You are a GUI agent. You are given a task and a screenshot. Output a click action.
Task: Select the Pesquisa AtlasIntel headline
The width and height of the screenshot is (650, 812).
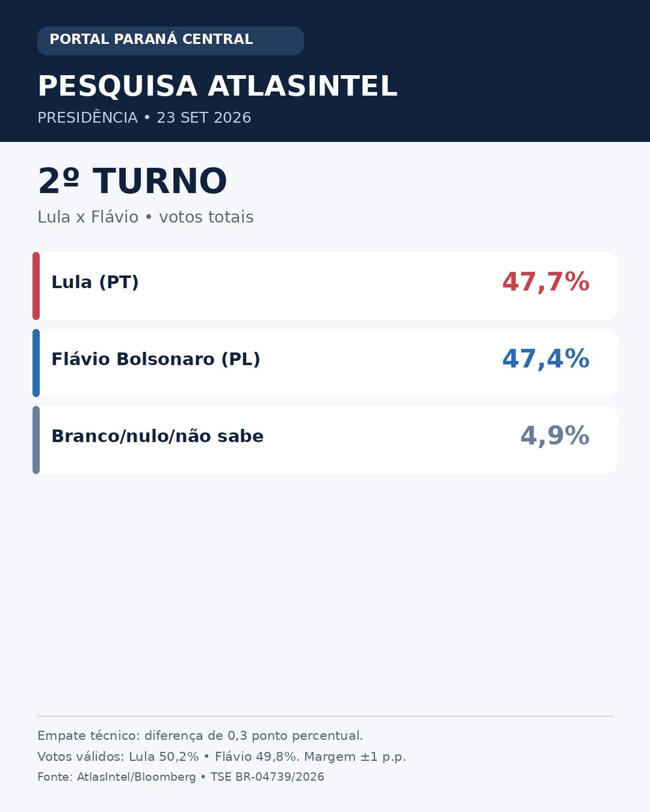(x=217, y=86)
